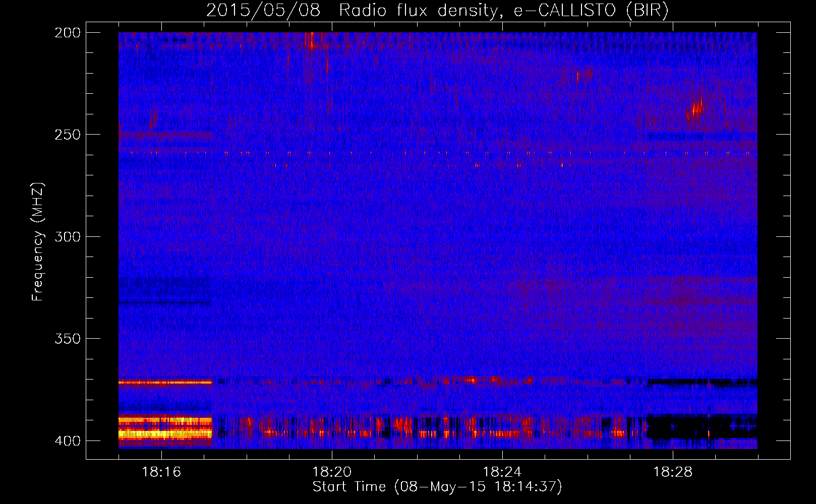Viewport: 816px width, 504px height.
Task: Click the 200 frequency tick label
Action: [x=68, y=33]
